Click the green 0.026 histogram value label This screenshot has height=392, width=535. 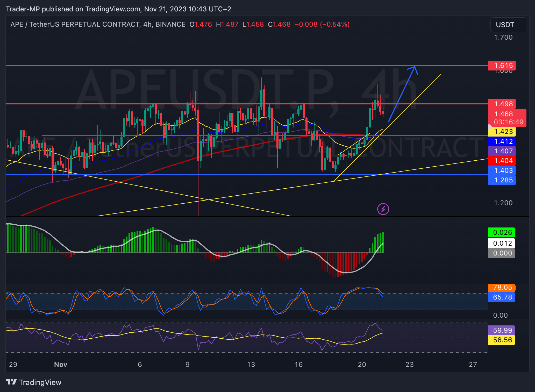coord(502,232)
